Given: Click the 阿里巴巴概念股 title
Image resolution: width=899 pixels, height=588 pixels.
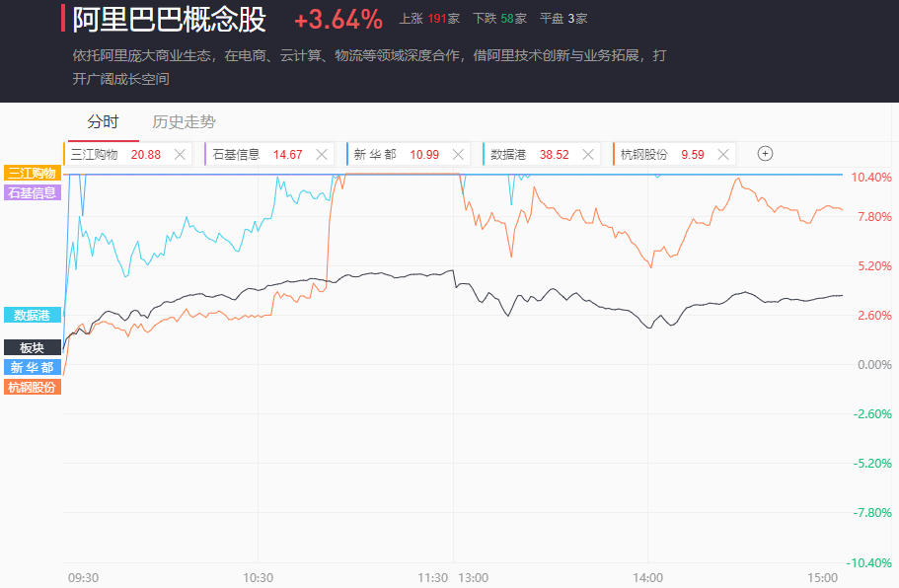Looking at the screenshot, I should [169, 19].
